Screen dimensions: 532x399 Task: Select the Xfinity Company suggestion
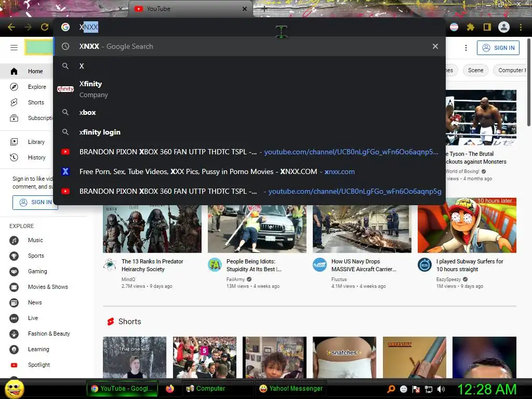[249, 89]
